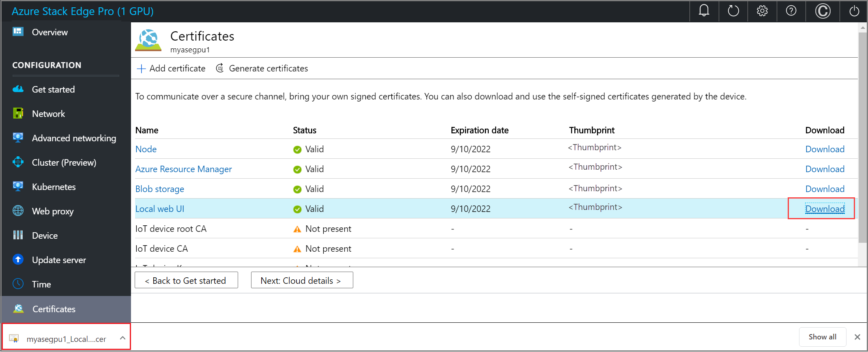868x352 pixels.
Task: Open the notifications bell icon
Action: (x=704, y=11)
